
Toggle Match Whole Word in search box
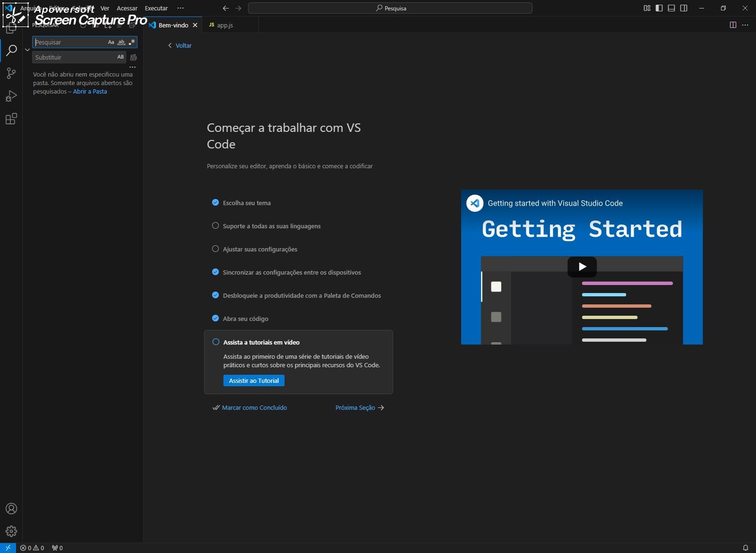(121, 42)
